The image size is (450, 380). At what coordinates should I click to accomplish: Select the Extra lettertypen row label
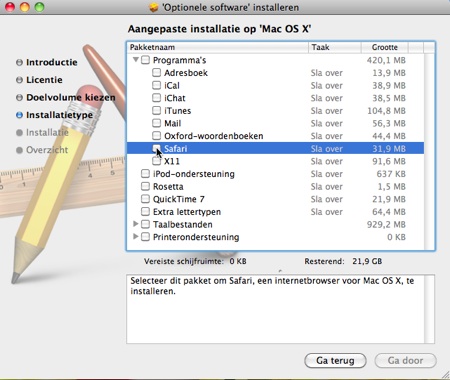coord(187,212)
